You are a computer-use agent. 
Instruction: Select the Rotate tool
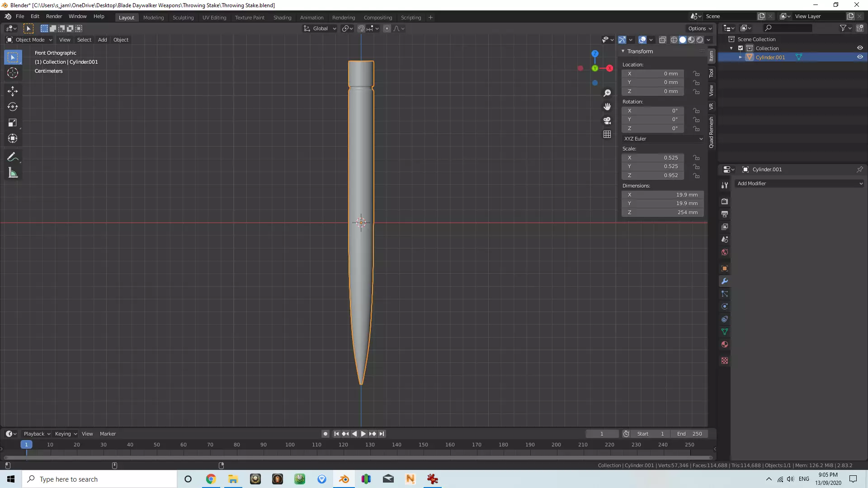[13, 107]
